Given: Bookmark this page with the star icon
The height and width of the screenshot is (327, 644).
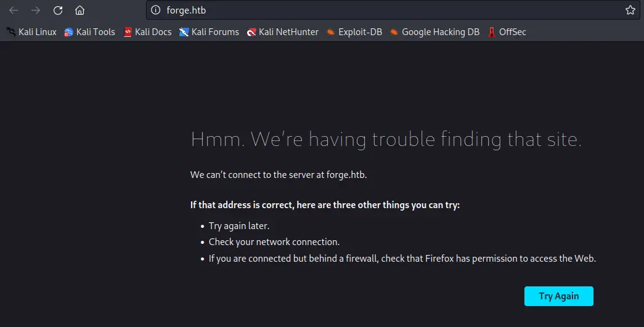Looking at the screenshot, I should [x=630, y=10].
